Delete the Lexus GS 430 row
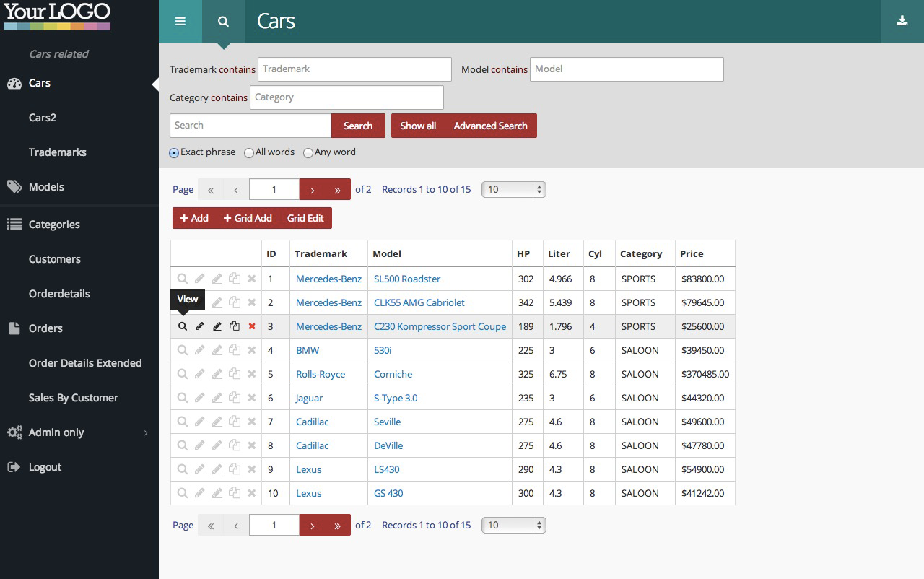The image size is (924, 579). pyautogui.click(x=252, y=493)
